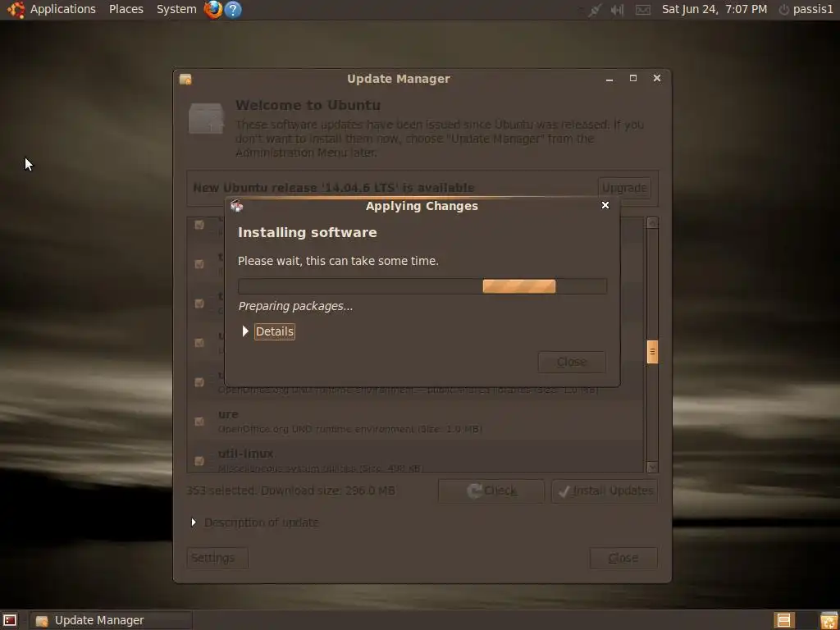840x630 pixels.
Task: Click the update list scrollbar thumb
Action: coord(652,352)
